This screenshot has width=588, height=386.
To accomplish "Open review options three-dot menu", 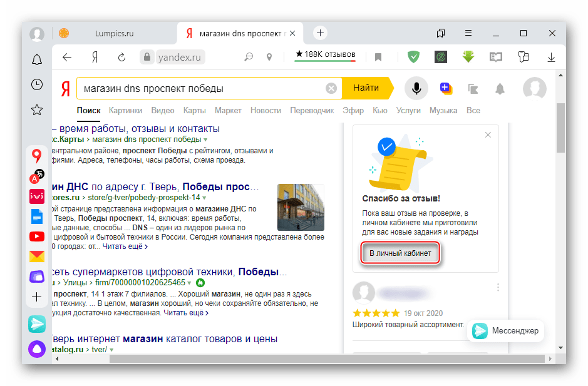I will click(x=498, y=288).
